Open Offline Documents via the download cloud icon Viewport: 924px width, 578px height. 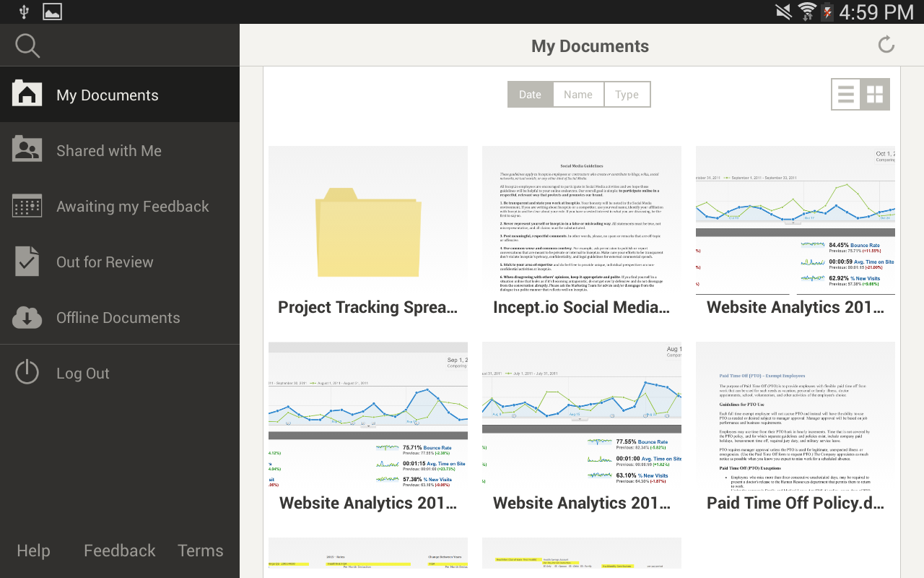coord(27,317)
